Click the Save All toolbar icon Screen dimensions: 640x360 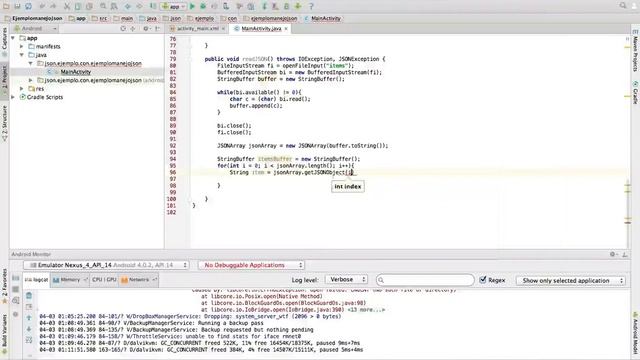pyautogui.click(x=17, y=6)
